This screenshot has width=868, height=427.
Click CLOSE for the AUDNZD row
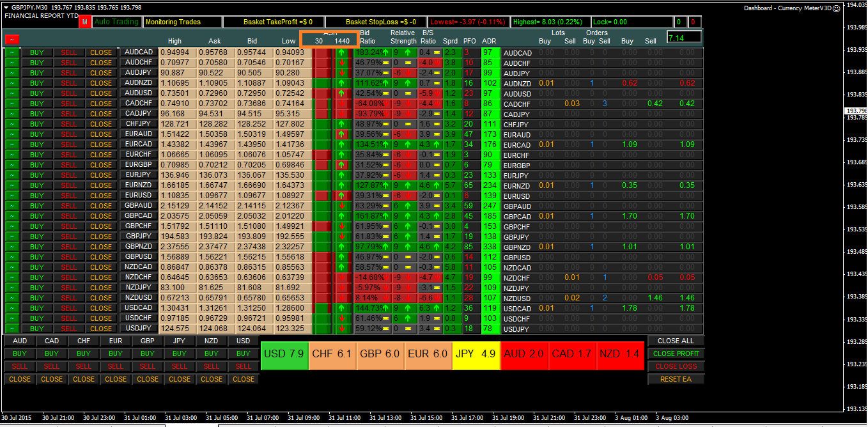click(x=101, y=83)
